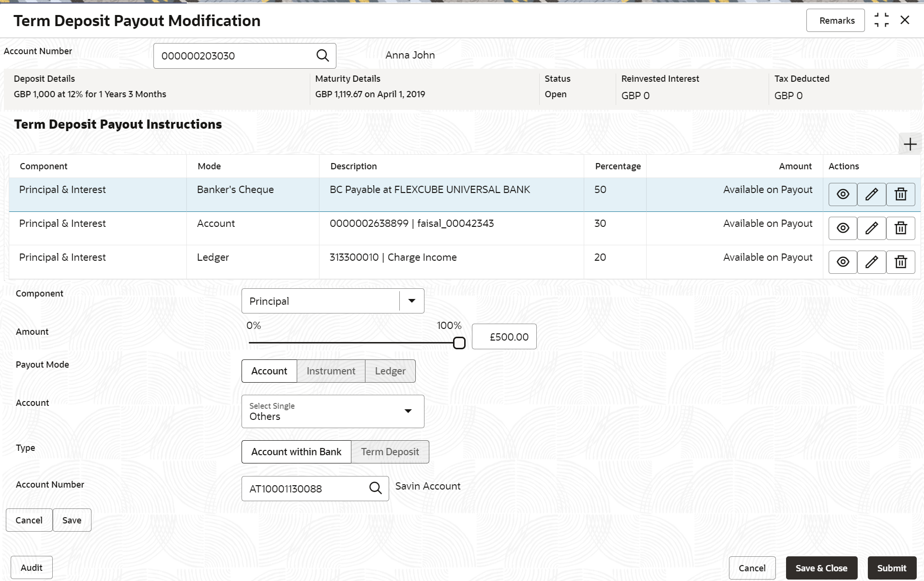The image size is (924, 581).
Task: Edit the Ledger Charge Income payout row
Action: click(872, 262)
